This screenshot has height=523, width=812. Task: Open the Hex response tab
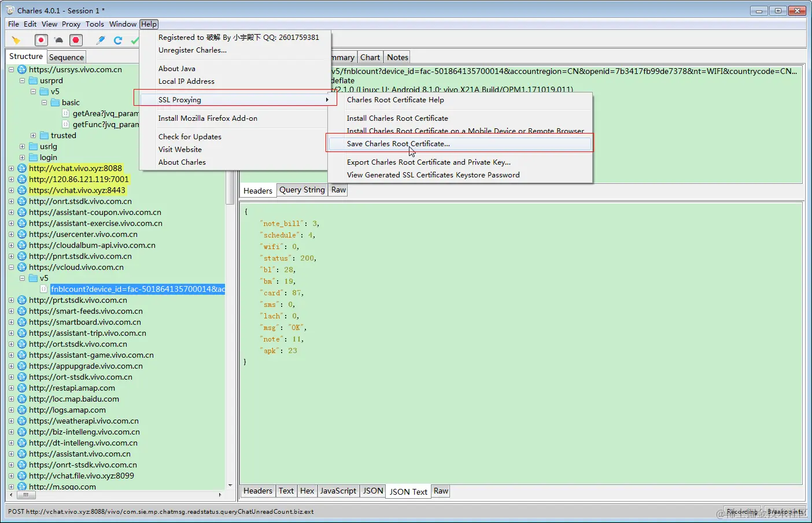coord(307,491)
